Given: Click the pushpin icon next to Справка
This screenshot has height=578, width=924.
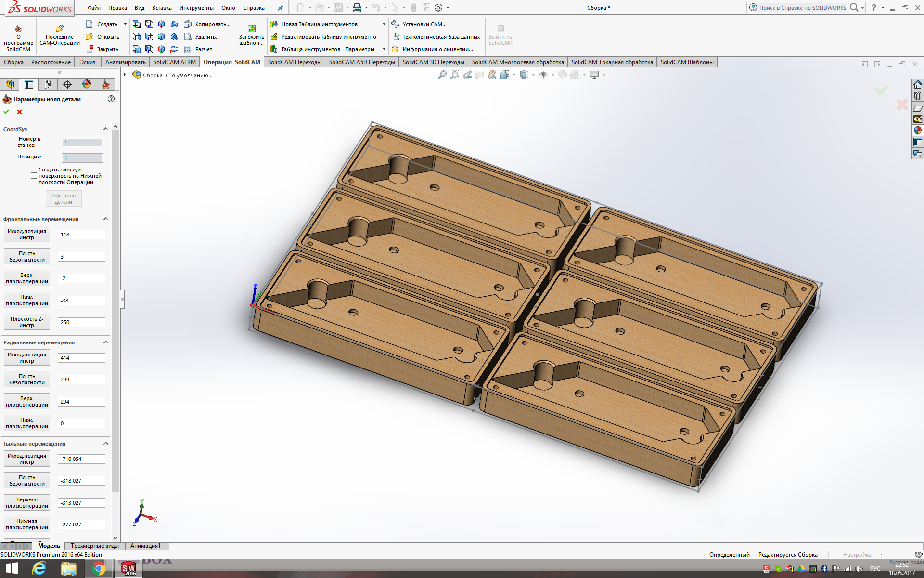Looking at the screenshot, I should (281, 8).
